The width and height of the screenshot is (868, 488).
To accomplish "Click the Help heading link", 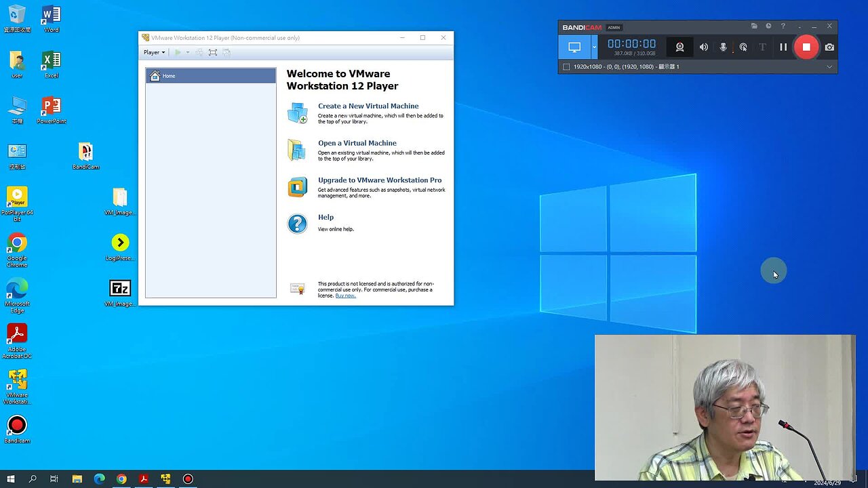I will click(x=325, y=218).
